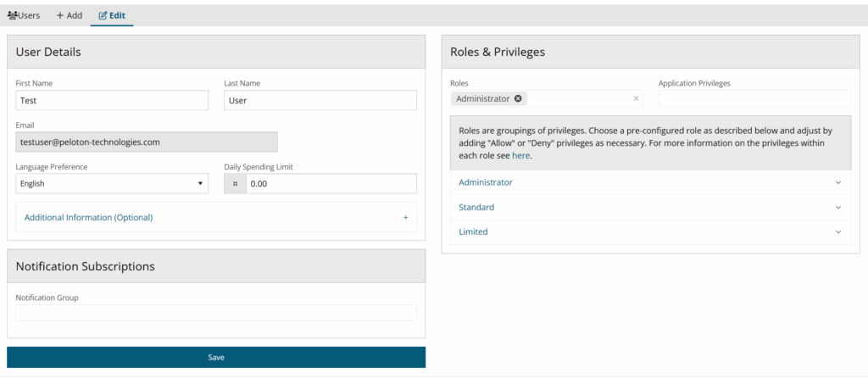Screen dimensions: 868x379
Task: Open the Users tab
Action: [24, 15]
